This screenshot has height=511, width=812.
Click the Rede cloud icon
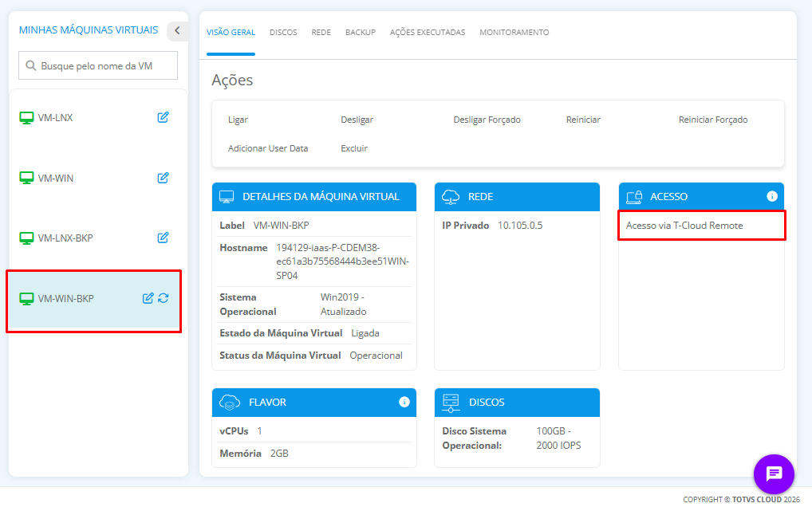coord(451,197)
